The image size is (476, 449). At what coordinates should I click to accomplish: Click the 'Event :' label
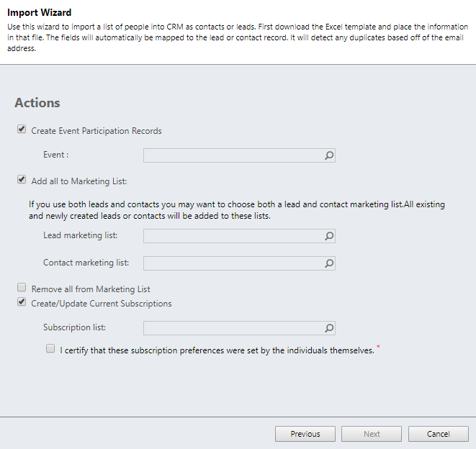56,155
